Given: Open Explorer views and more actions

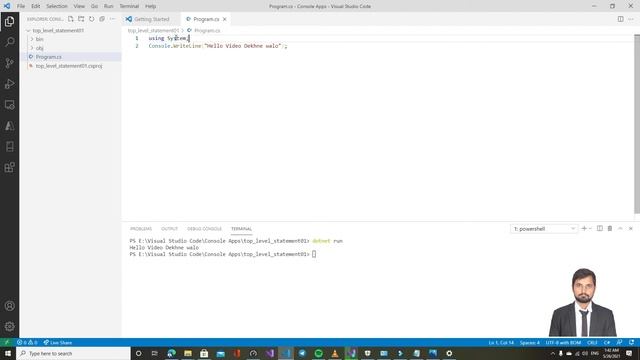Looking at the screenshot, I should click(x=112, y=19).
